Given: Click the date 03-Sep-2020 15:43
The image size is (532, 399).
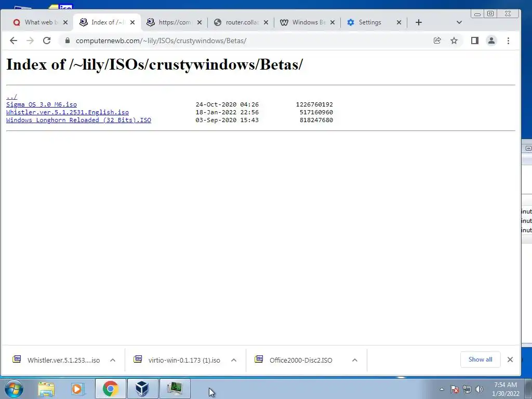Looking at the screenshot, I should (227, 120).
